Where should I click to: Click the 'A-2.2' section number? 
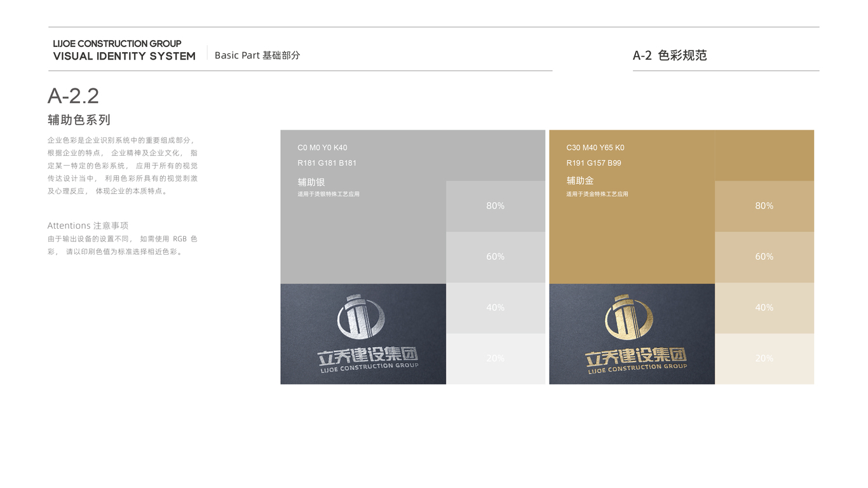click(73, 96)
